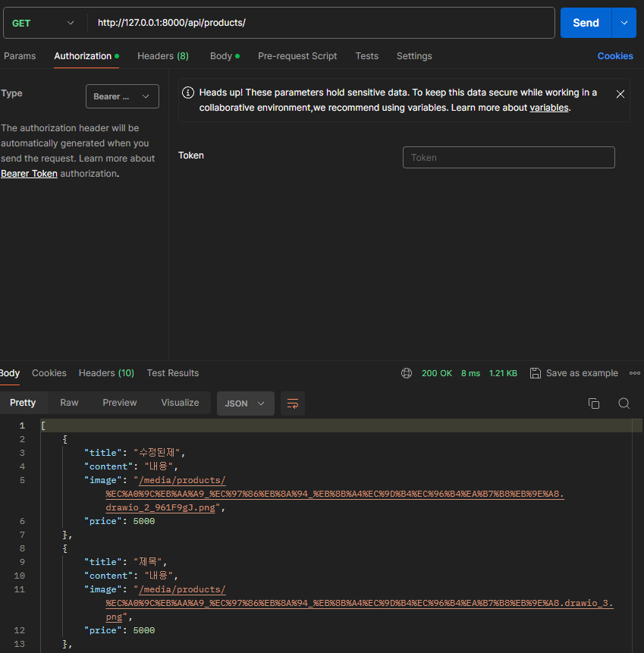Follow the Bearer Token documentation link
This screenshot has width=644, height=653.
29,174
